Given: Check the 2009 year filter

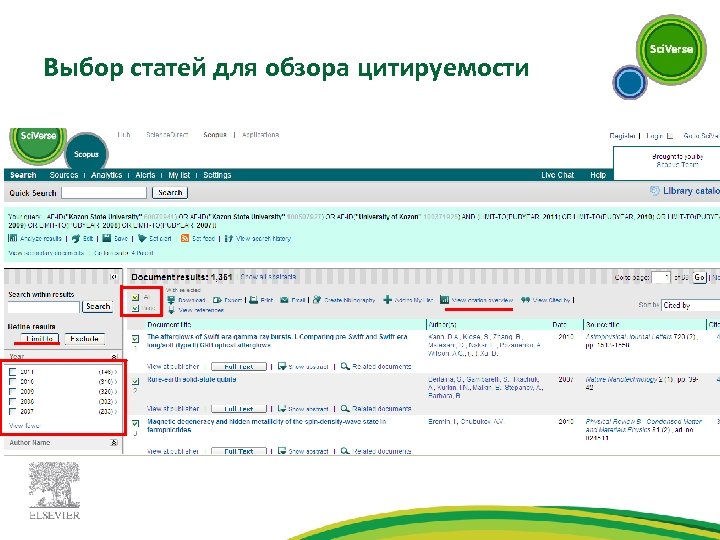Looking at the screenshot, I should pyautogui.click(x=13, y=392).
